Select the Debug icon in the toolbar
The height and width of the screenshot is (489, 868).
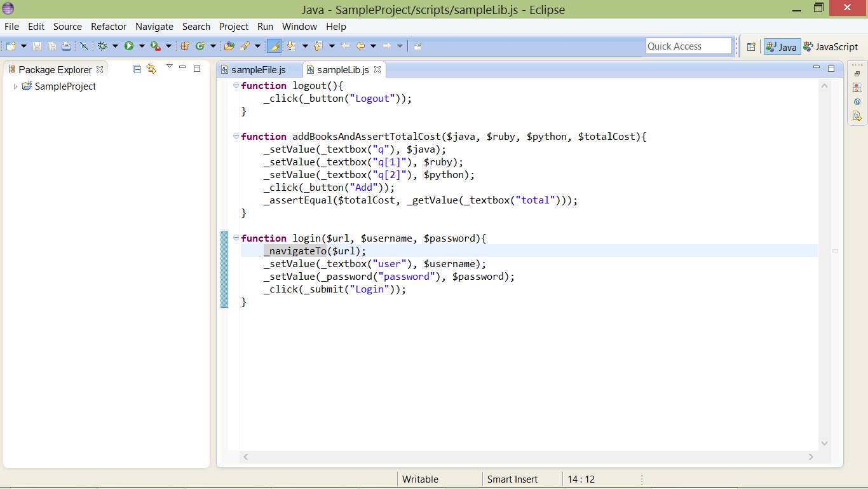point(103,45)
